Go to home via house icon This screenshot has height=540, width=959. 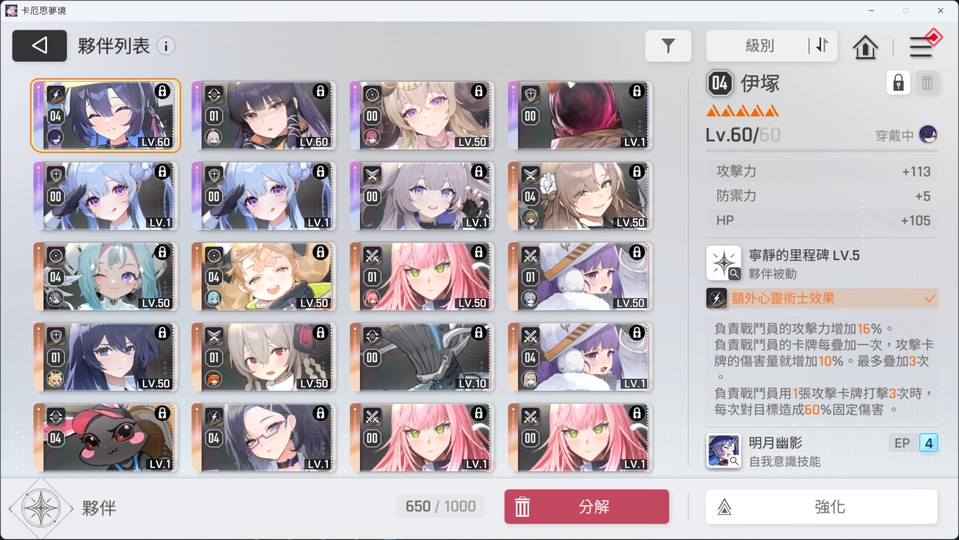coord(865,46)
